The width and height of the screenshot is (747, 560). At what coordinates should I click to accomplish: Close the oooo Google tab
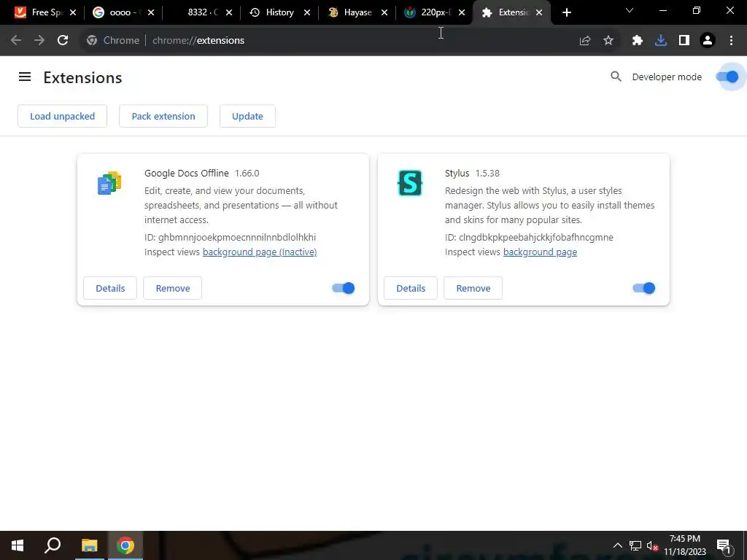(151, 12)
